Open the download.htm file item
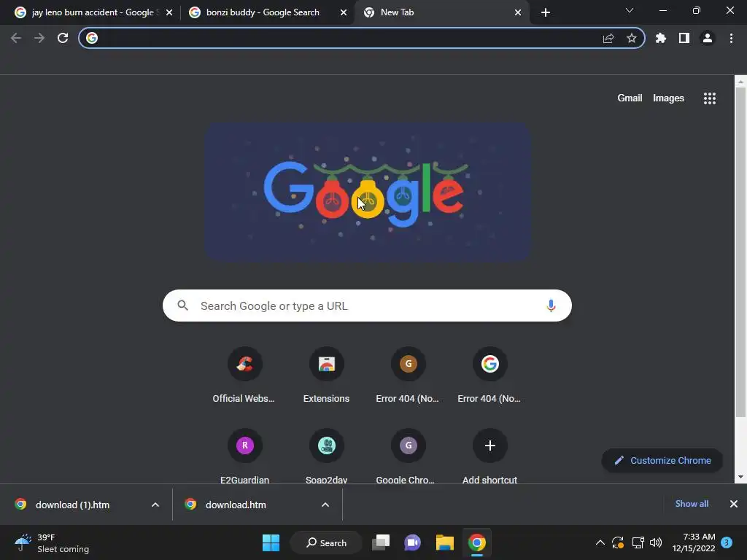 click(236, 505)
